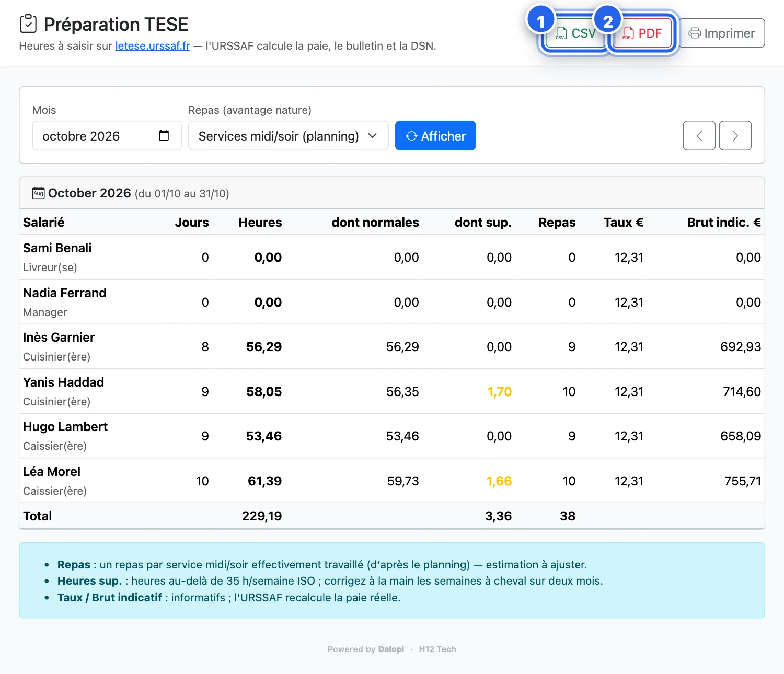The image size is (784, 674).
Task: Click the Total row label
Action: tap(38, 516)
